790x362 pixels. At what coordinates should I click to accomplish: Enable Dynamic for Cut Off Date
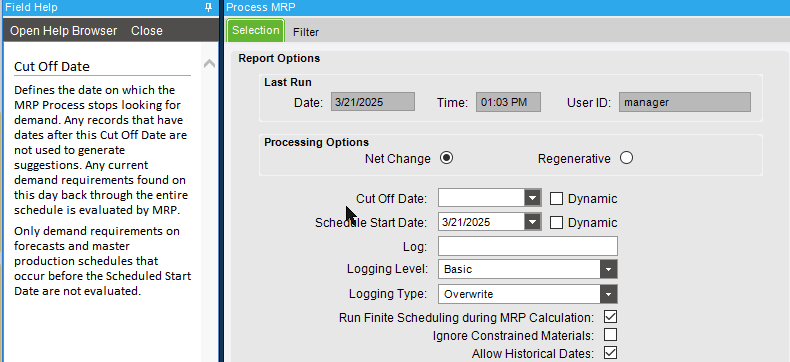[x=556, y=198]
